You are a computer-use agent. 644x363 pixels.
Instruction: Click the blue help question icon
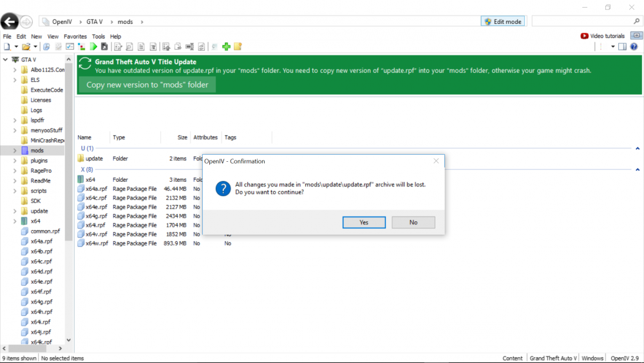click(x=634, y=46)
